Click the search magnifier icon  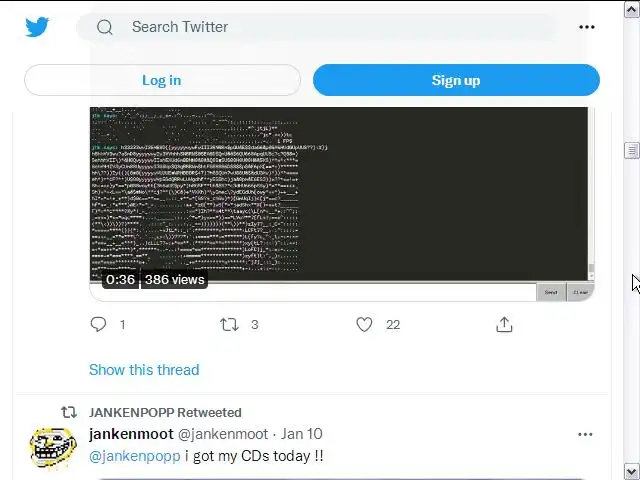(105, 27)
